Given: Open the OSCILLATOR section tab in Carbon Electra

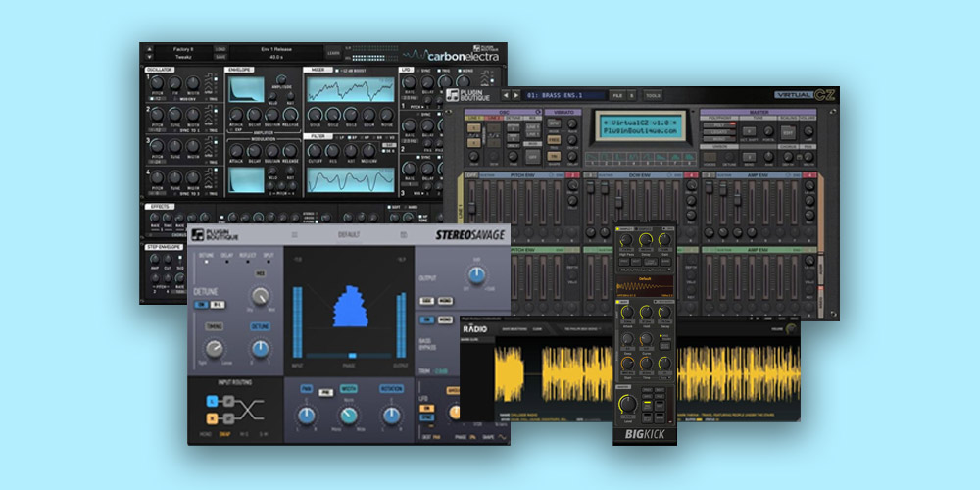Looking at the screenshot, I should tap(160, 70).
